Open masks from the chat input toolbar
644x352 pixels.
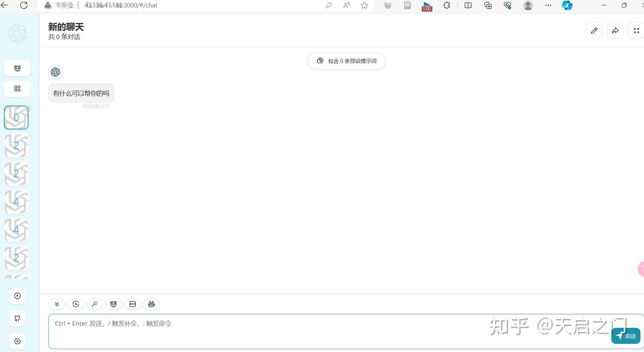(x=113, y=304)
